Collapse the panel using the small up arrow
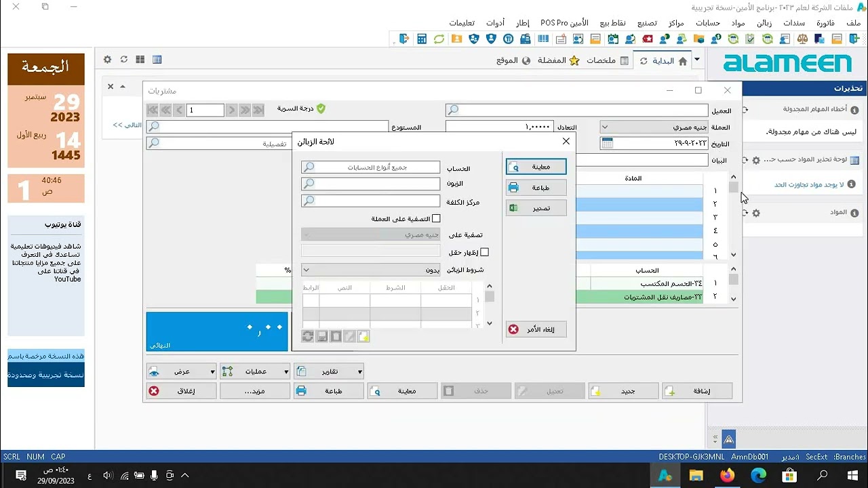 (123, 87)
